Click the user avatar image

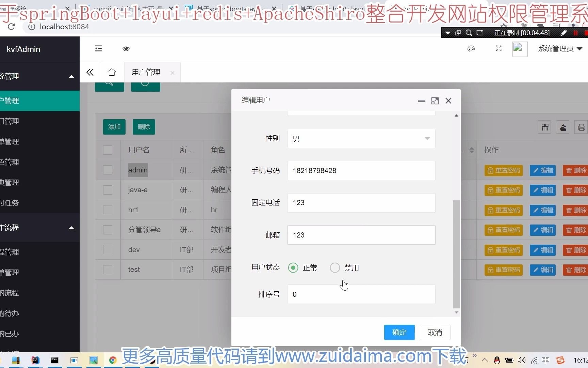pyautogui.click(x=520, y=49)
